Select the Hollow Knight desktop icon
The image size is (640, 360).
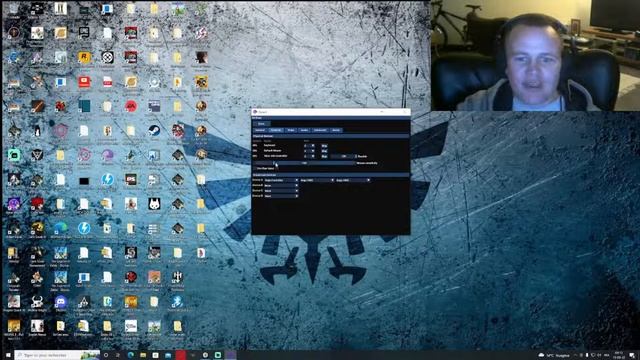pyautogui.click(x=37, y=302)
